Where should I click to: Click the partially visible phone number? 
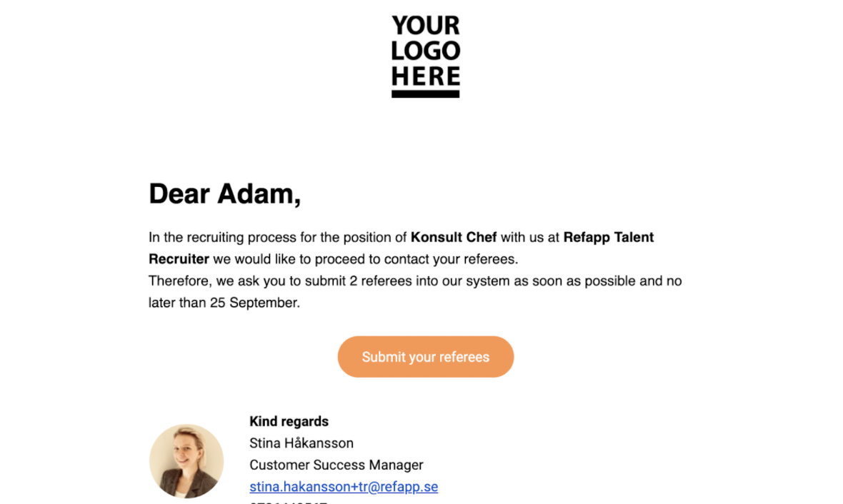(288, 502)
